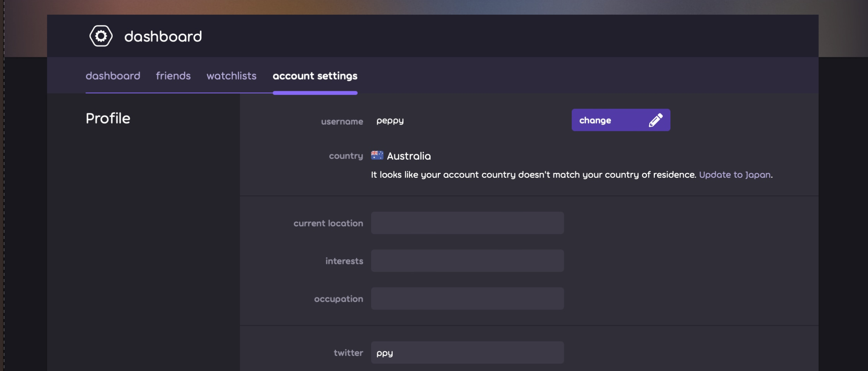
Task: Open the Update to Japan link
Action: click(x=734, y=174)
